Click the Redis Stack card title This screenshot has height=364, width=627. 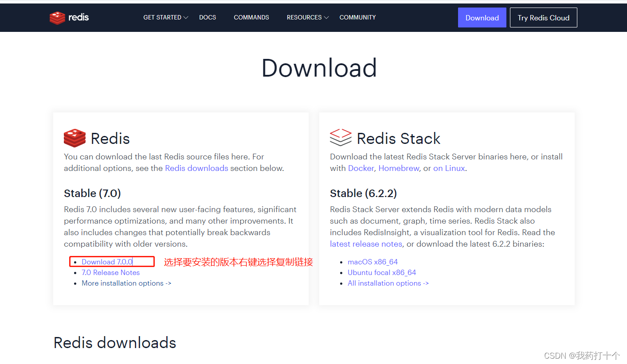(x=399, y=139)
